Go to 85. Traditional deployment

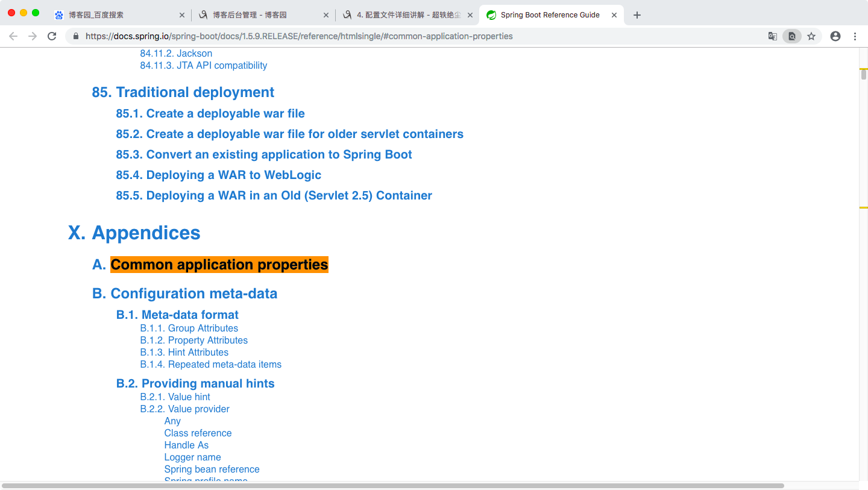tap(183, 92)
